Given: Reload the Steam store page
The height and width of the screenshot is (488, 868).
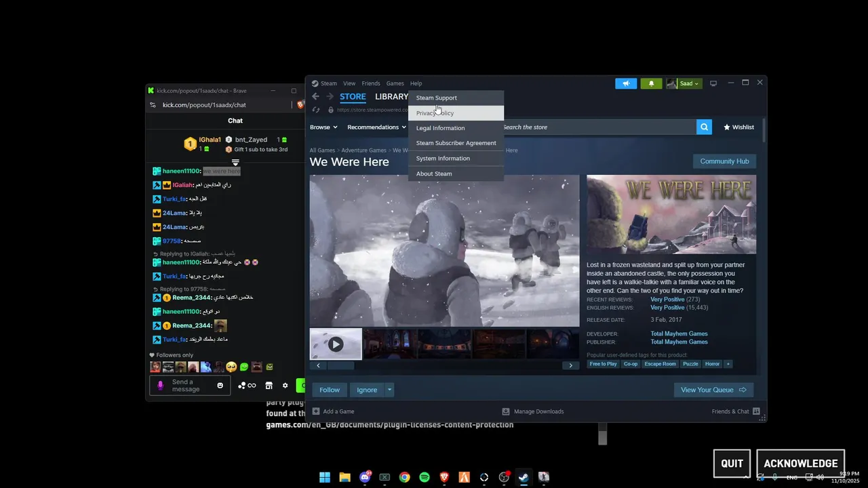Looking at the screenshot, I should 316,110.
